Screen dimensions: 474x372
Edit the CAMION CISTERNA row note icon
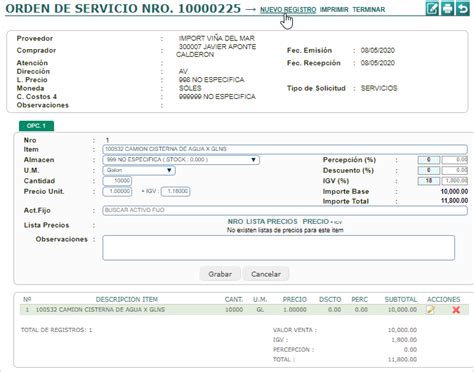point(430,310)
